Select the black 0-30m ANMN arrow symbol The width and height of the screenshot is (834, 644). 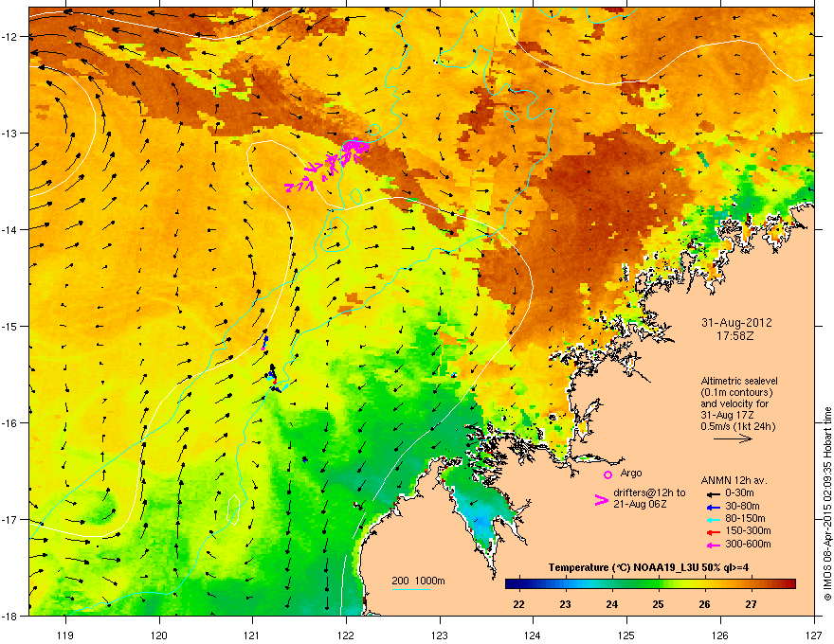(713, 493)
